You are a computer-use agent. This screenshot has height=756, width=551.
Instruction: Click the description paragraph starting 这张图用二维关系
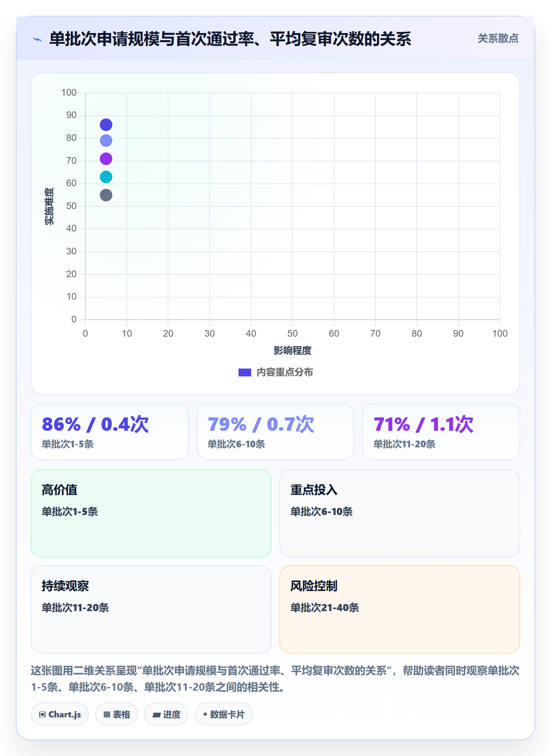coord(275,679)
